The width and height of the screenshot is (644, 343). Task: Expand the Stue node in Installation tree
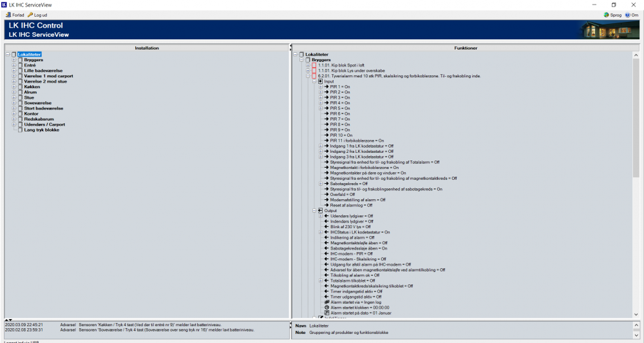pyautogui.click(x=14, y=97)
